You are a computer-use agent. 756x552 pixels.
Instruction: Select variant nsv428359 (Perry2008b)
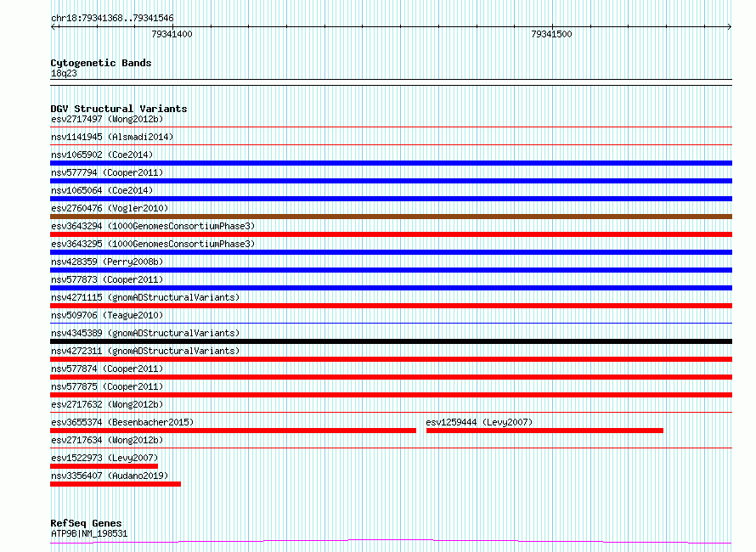point(107,262)
